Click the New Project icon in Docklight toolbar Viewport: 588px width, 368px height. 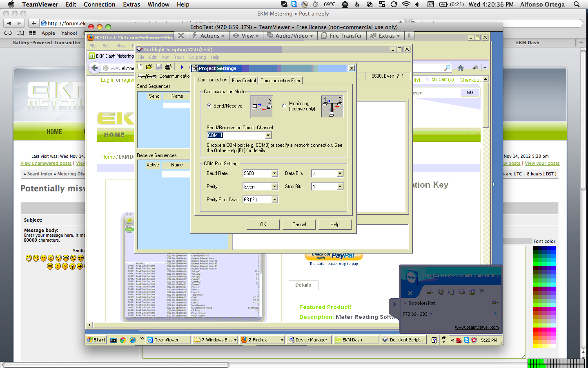(x=140, y=67)
